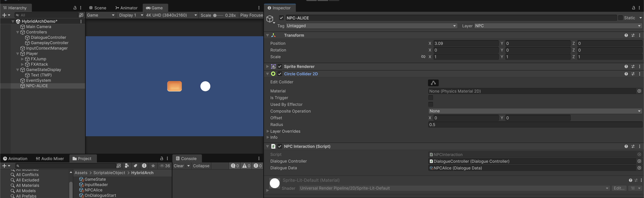Open the Layer NPC dropdown
This screenshot has width=644, height=198.
pos(558,26)
